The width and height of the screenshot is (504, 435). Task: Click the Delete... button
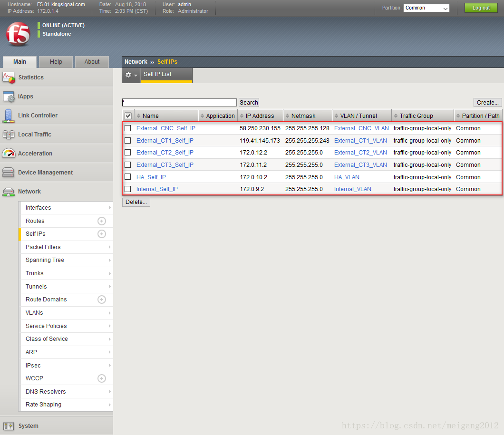tap(136, 202)
